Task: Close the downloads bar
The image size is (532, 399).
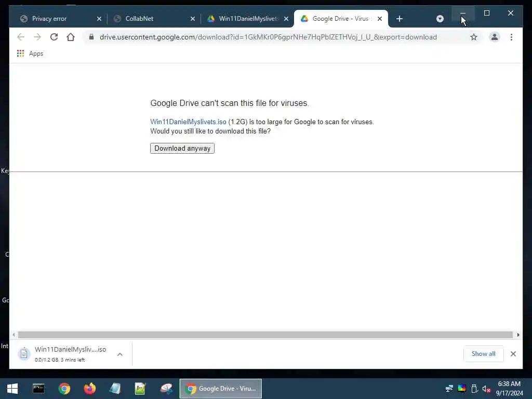Action: (x=513, y=354)
